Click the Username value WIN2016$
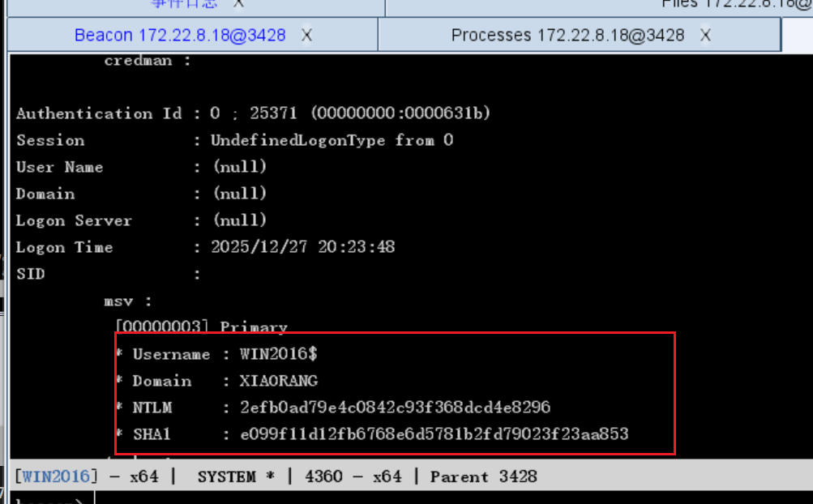This screenshot has width=813, height=504. 279,354
